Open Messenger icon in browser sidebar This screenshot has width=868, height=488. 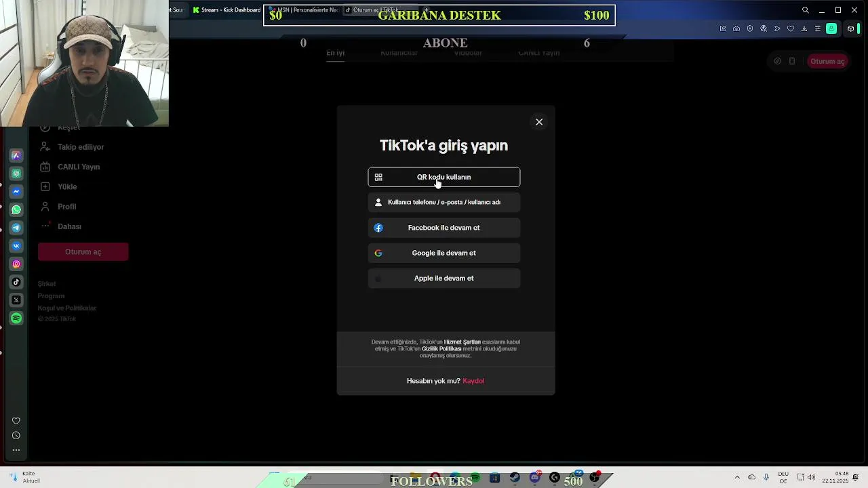(16, 192)
